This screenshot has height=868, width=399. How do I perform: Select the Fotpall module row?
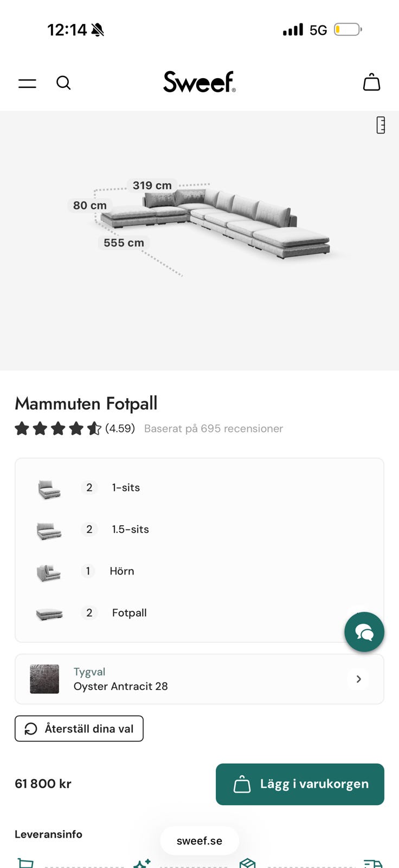pyautogui.click(x=129, y=613)
